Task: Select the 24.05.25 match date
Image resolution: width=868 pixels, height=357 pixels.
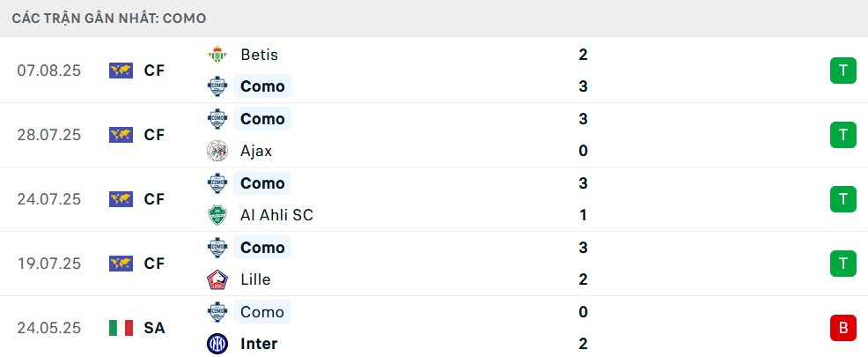Action: [48, 328]
